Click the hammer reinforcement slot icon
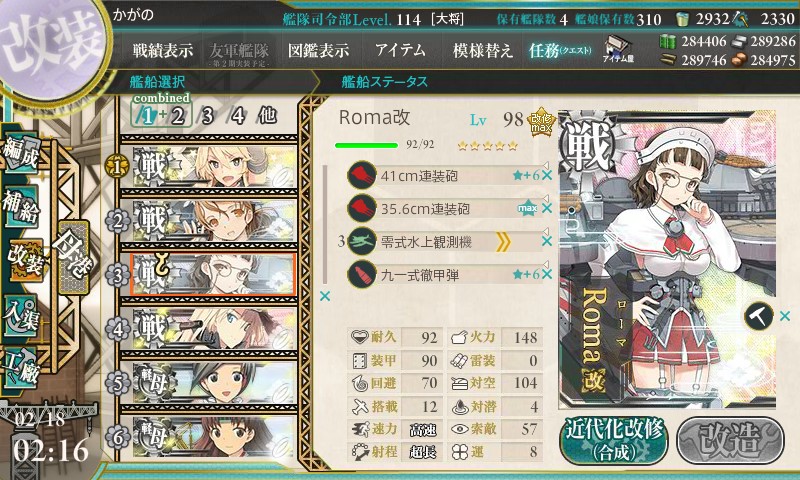This screenshot has height=480, width=800. tap(759, 316)
